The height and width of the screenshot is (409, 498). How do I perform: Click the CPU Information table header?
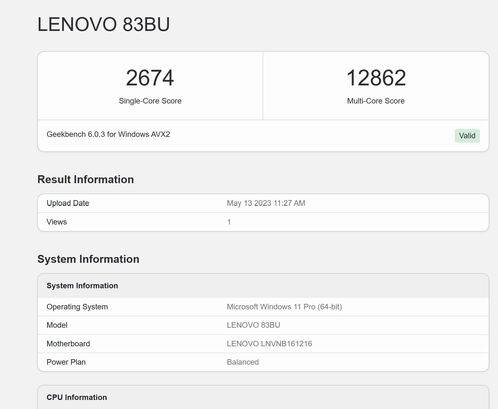263,397
